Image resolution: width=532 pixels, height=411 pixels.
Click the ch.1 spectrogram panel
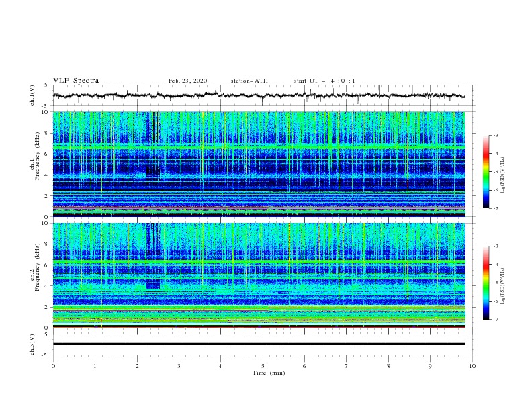tap(259, 164)
